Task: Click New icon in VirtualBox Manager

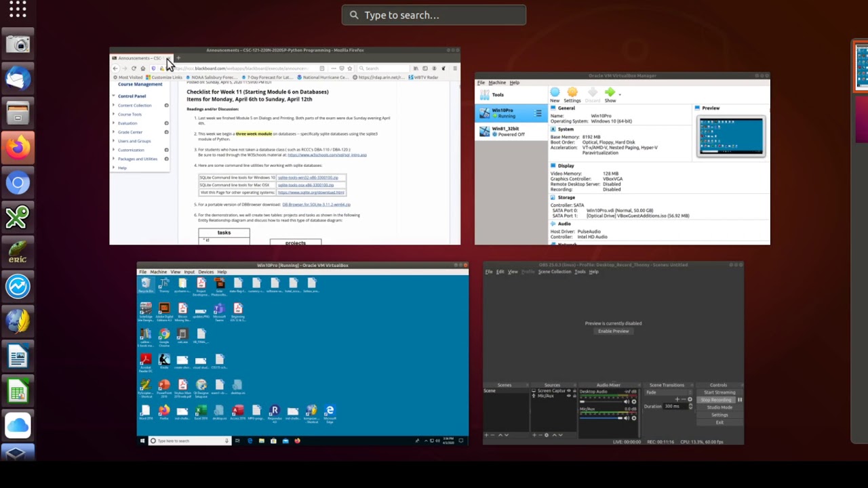Action: 555,95
